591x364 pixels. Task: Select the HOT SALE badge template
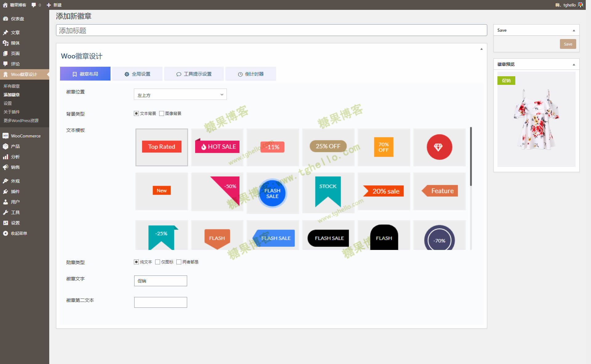[x=217, y=147]
